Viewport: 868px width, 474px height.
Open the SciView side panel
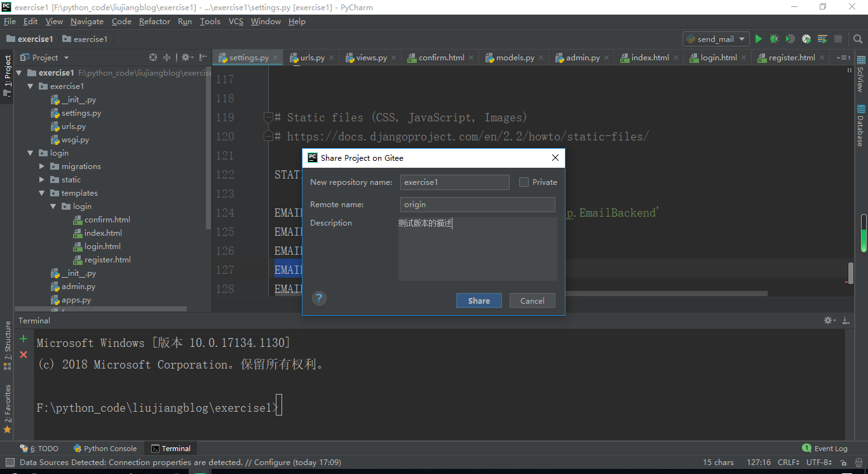pyautogui.click(x=861, y=75)
